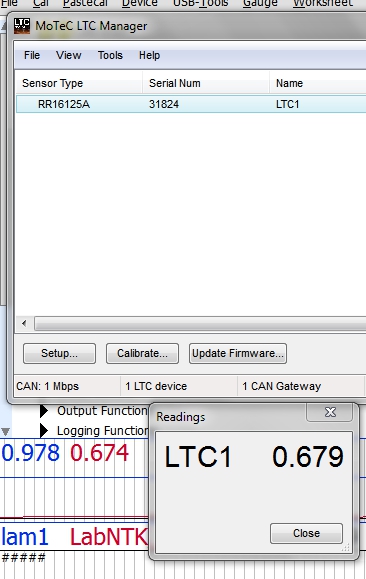Select the RR16125A LTC1 device row
The height and width of the screenshot is (579, 366).
click(191, 104)
